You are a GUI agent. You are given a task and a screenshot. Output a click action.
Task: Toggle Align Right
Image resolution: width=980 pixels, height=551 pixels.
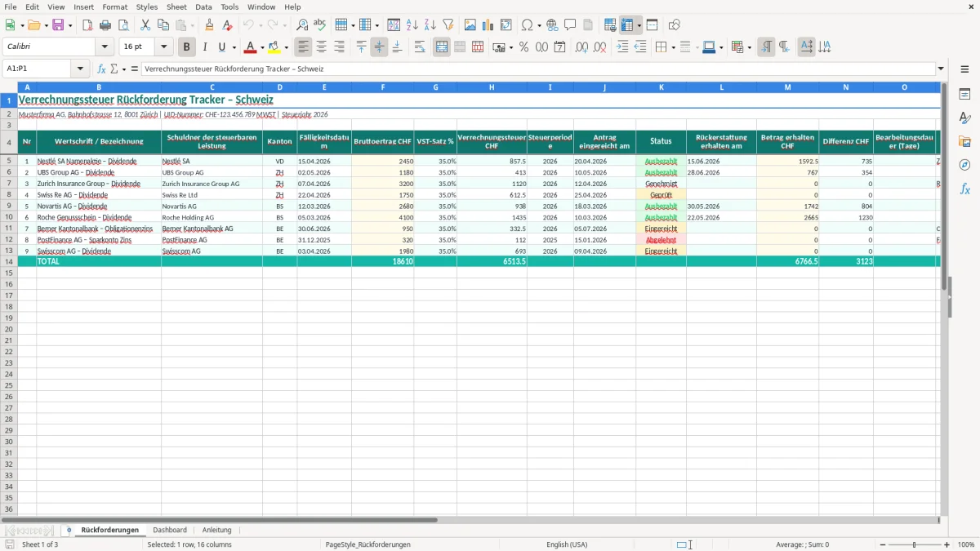point(339,47)
